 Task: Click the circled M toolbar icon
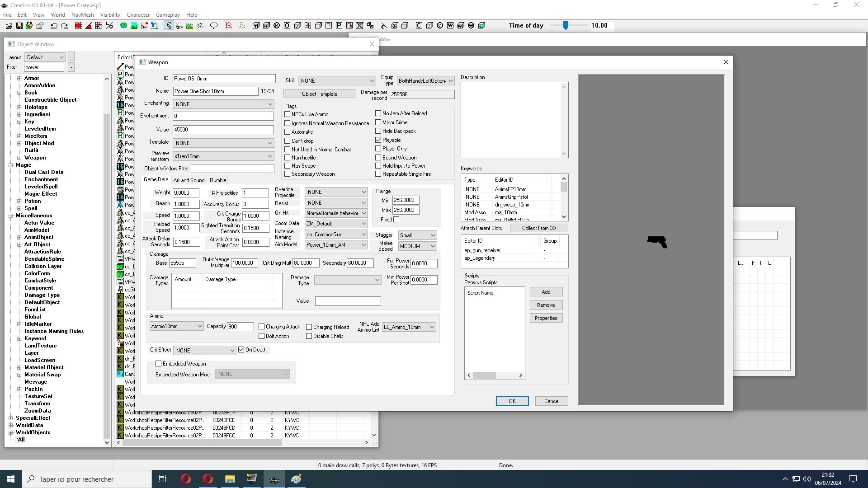click(277, 26)
